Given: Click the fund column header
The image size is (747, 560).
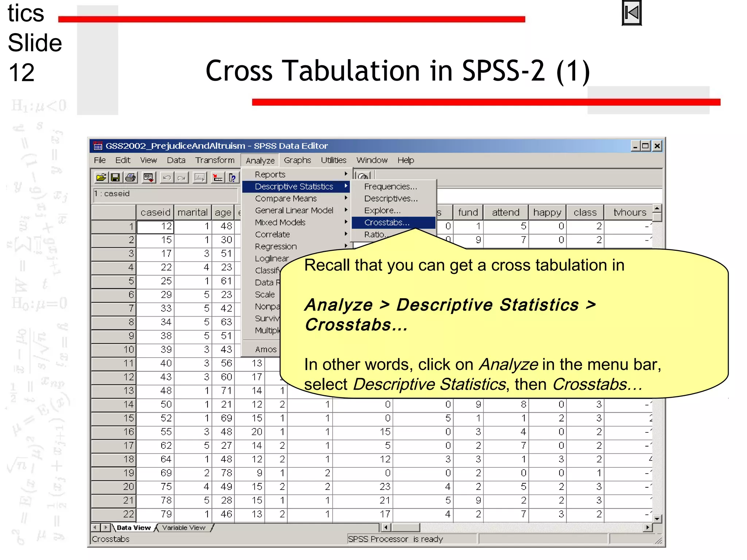Looking at the screenshot, I should click(468, 212).
